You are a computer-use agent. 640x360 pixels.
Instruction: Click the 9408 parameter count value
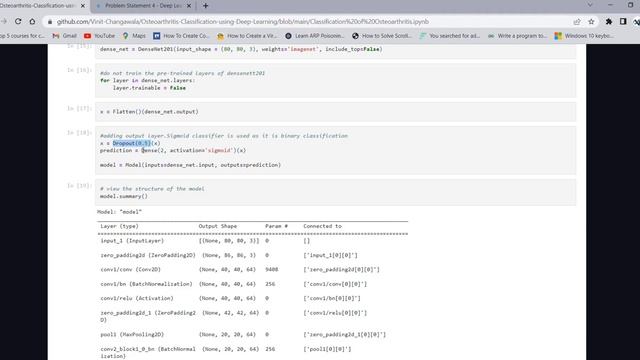point(271,270)
